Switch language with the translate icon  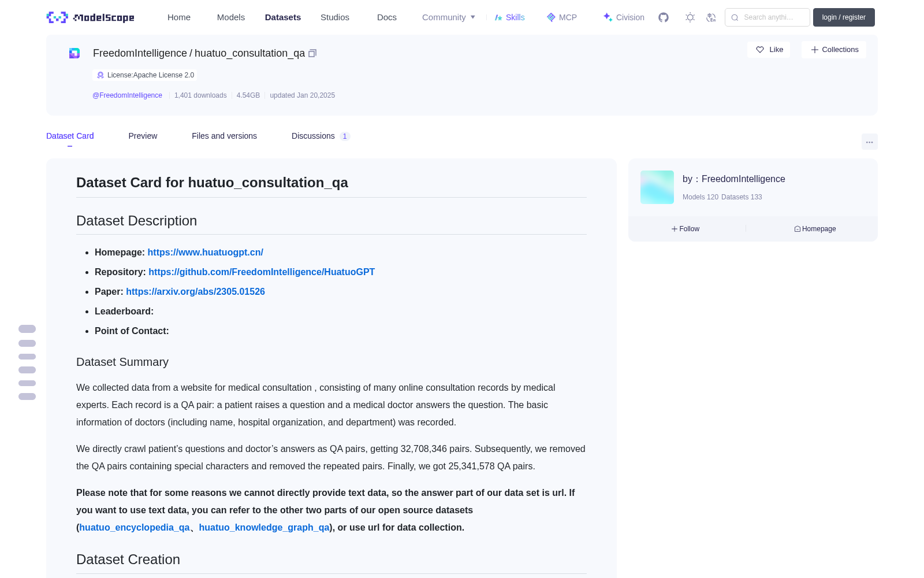click(x=711, y=17)
